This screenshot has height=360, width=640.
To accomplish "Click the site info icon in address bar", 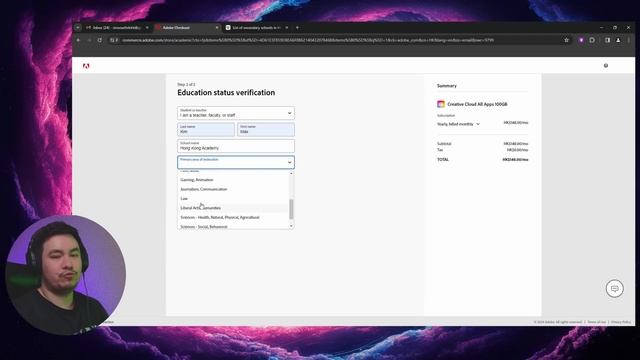I will click(113, 40).
